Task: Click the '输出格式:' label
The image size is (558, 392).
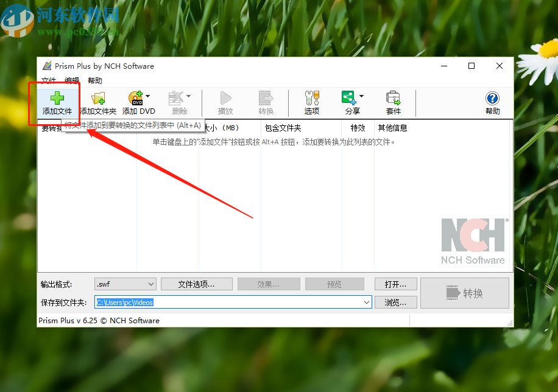Action: pos(56,284)
